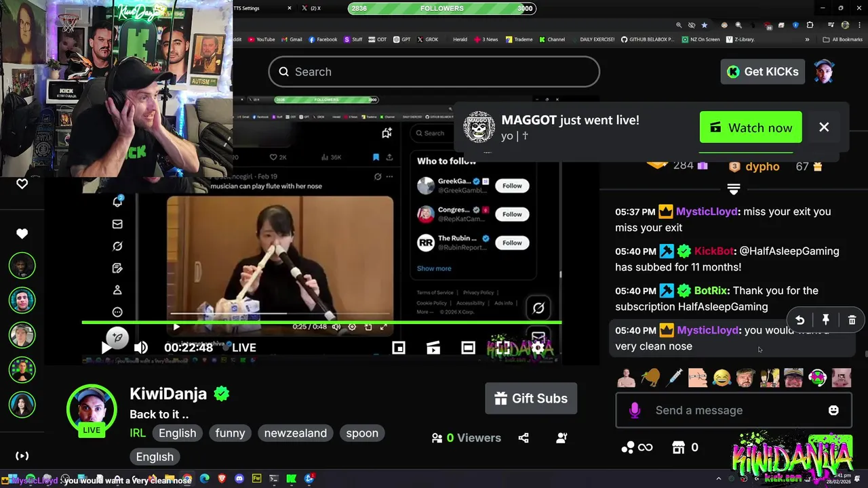
Task: Open first followed channel avatar in sidebar
Action: (x=22, y=266)
